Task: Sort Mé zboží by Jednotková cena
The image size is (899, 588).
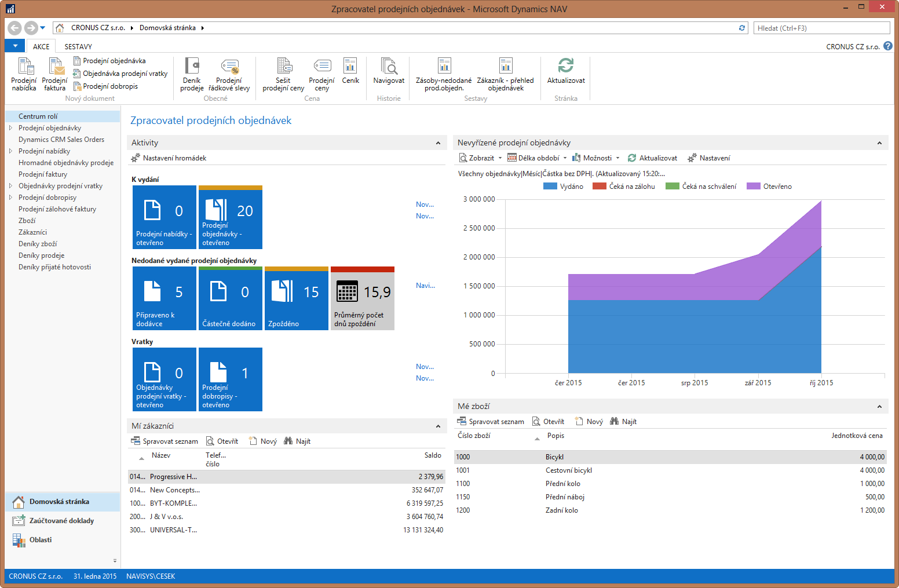Action: point(857,436)
